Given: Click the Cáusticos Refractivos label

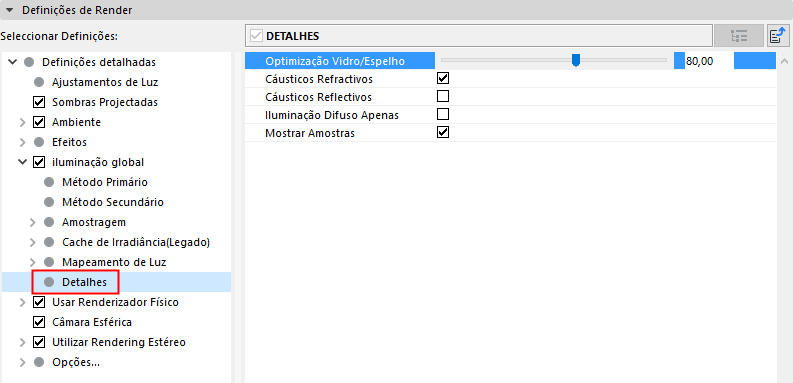Looking at the screenshot, I should (x=319, y=79).
